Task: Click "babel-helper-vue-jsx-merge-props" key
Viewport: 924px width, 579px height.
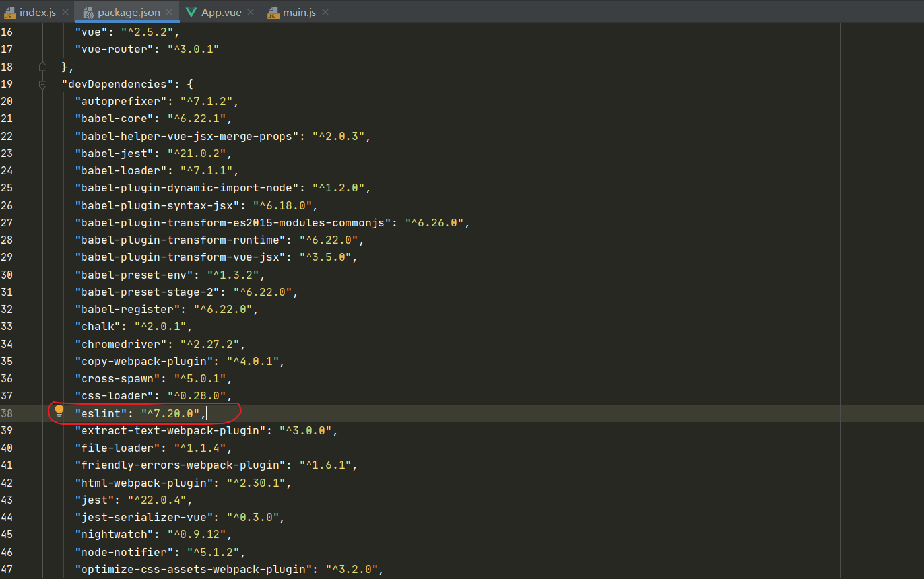Action: pos(187,136)
